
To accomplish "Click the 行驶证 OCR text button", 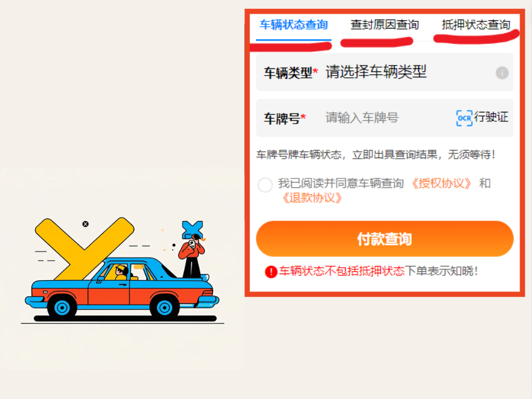I will tap(491, 117).
